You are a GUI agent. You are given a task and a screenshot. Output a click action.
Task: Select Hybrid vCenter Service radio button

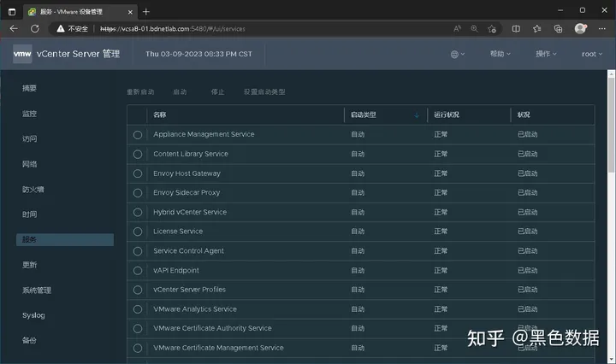(x=138, y=212)
